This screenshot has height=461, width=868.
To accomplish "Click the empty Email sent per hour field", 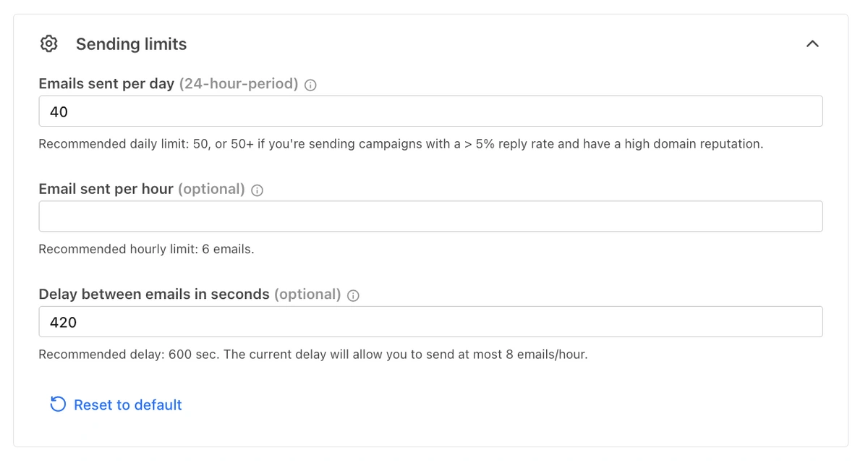I will click(430, 216).
